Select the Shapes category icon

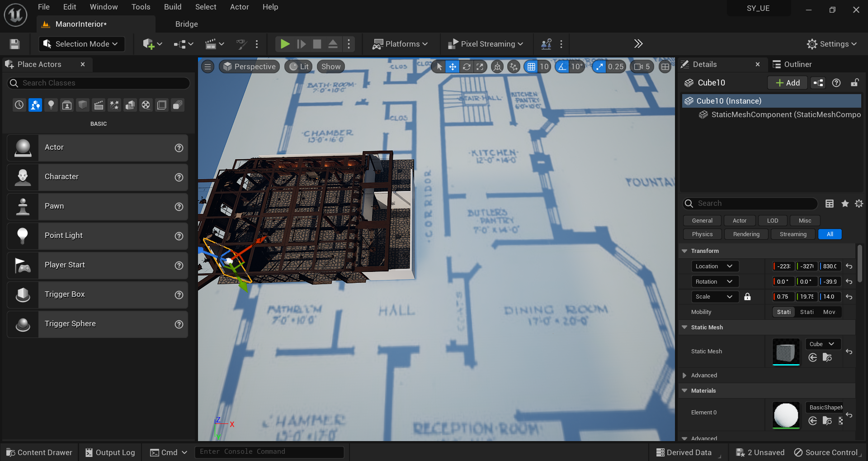[x=83, y=105]
